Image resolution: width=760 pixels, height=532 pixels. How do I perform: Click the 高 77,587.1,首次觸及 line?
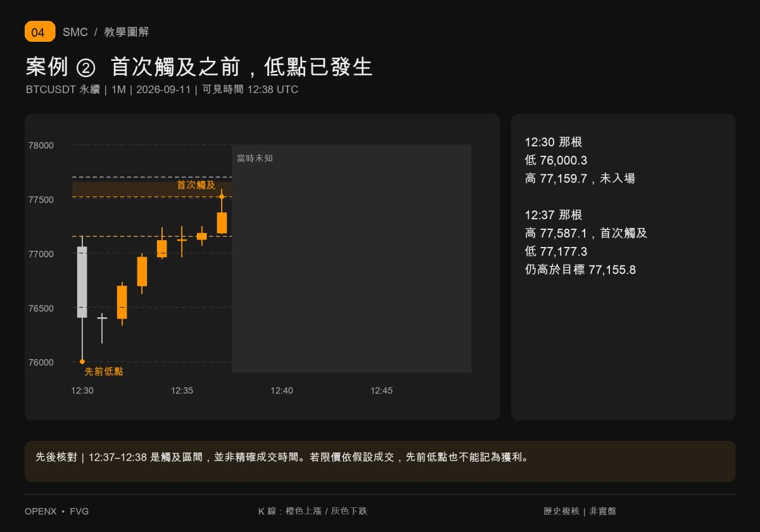tap(586, 233)
